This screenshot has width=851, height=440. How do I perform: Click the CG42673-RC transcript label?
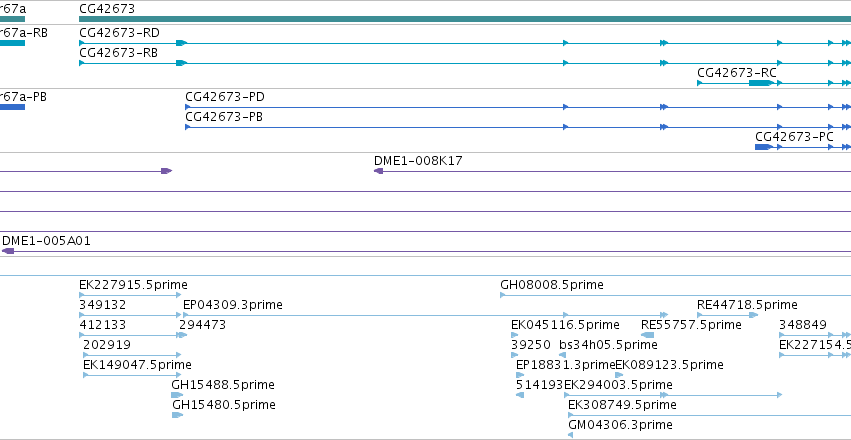pos(737,73)
